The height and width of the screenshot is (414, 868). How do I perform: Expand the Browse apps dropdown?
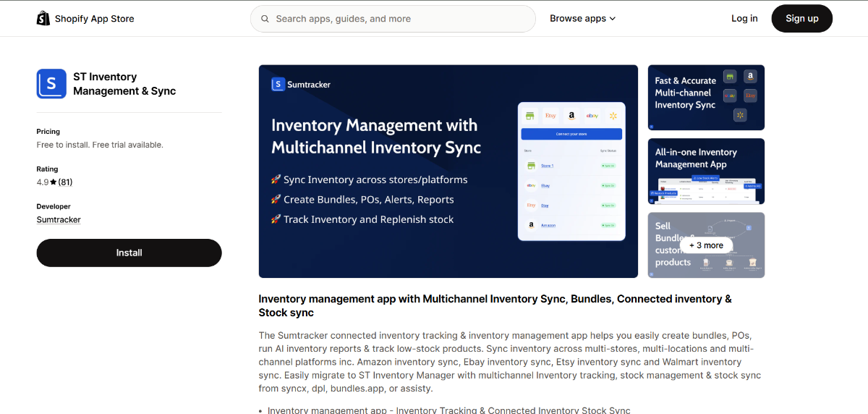click(582, 19)
